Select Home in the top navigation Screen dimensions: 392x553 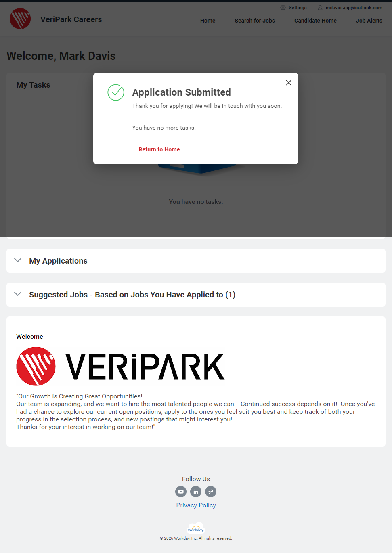(208, 21)
